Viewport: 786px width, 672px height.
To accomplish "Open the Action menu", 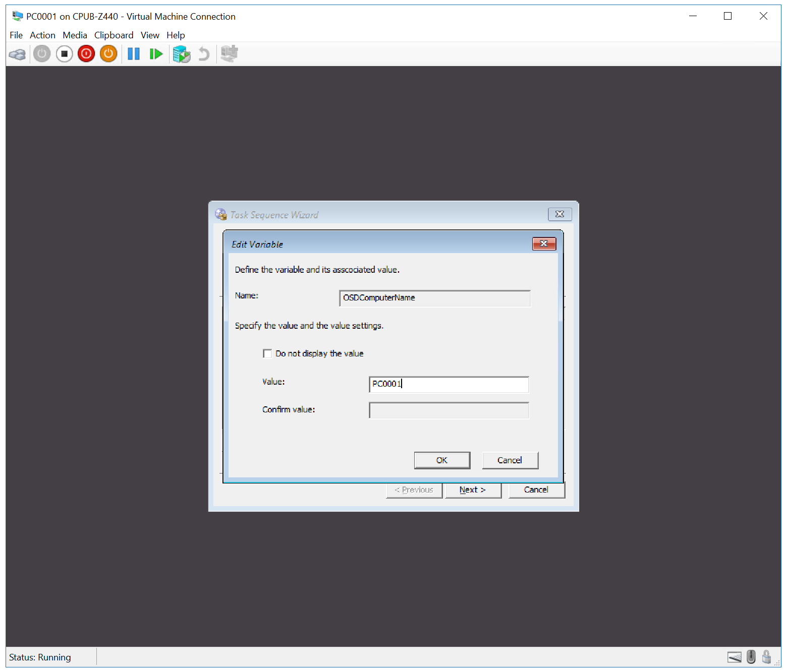I will (42, 35).
